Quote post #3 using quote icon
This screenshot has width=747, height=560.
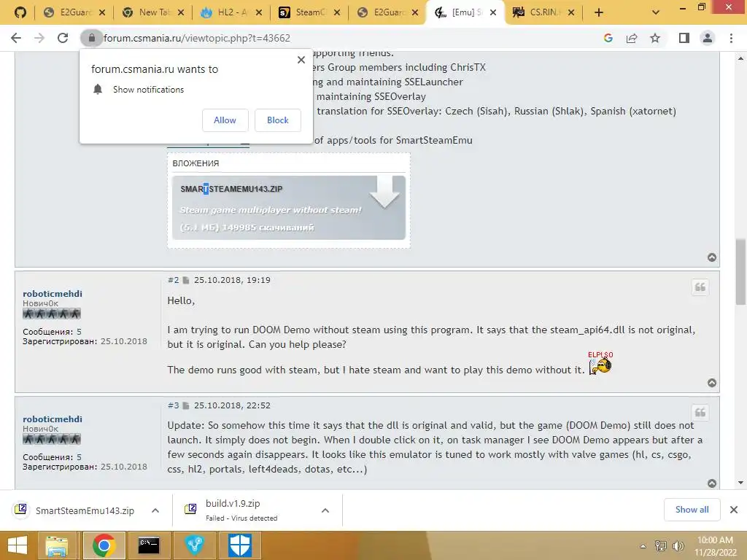[700, 413]
